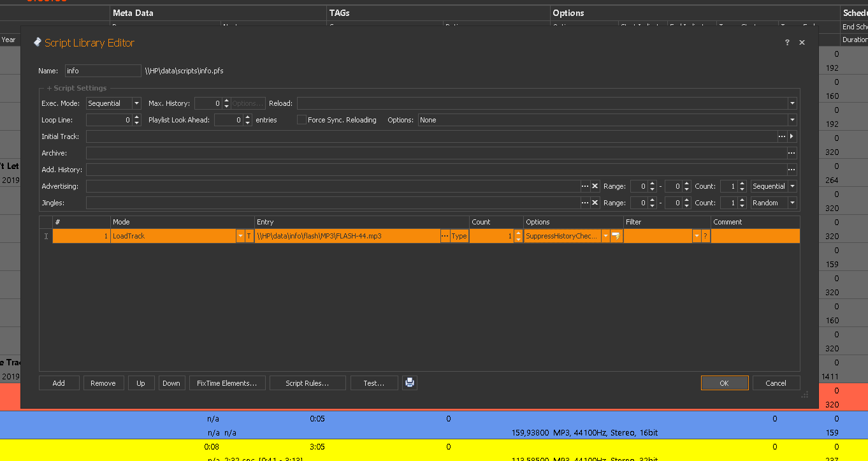Screen dimensions: 868x461
Task: Open the SuppressHistoryCheck options dropdown arrow
Action: [x=605, y=236]
